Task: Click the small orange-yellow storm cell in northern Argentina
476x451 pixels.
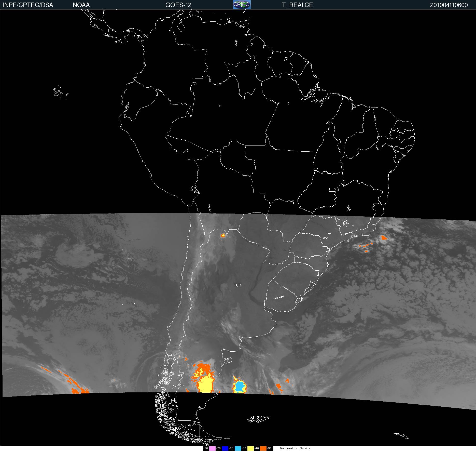Action: pyautogui.click(x=223, y=235)
